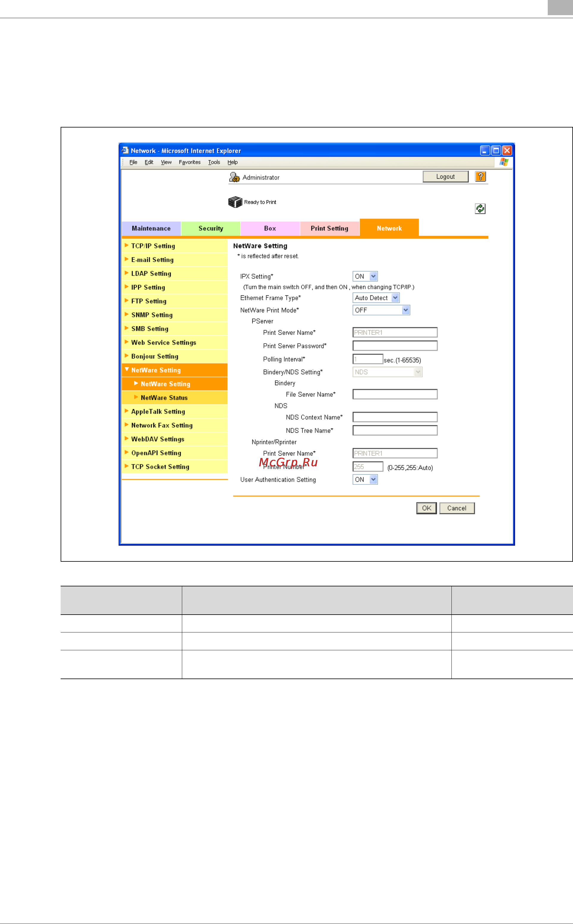Open the User Authentication Setting dropdown
The image size is (573, 924).
click(x=365, y=479)
